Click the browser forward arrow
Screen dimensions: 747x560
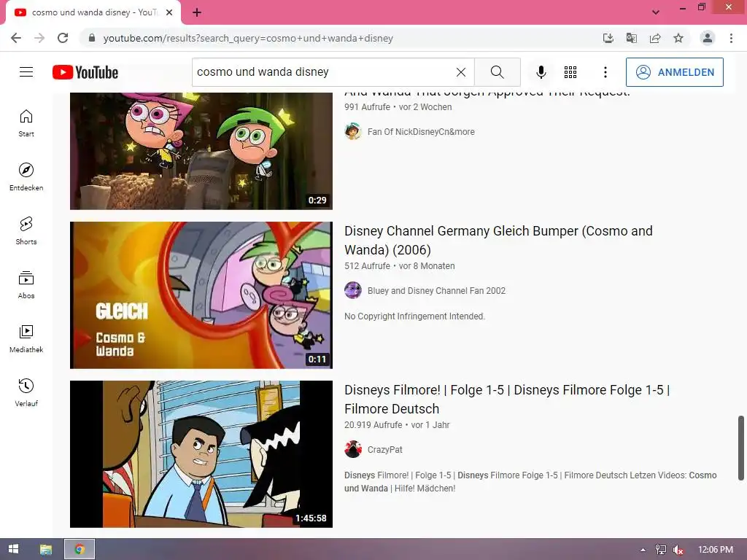click(39, 38)
